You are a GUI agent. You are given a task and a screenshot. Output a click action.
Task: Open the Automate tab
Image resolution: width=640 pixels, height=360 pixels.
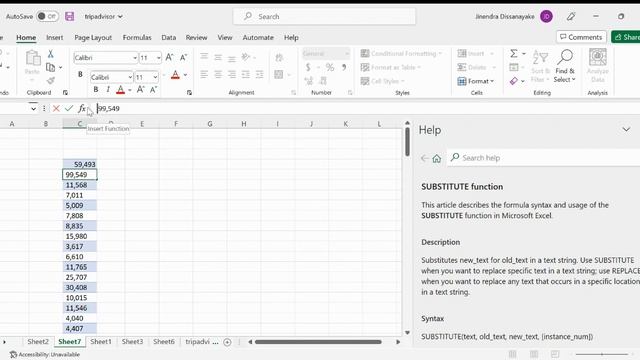pos(258,38)
